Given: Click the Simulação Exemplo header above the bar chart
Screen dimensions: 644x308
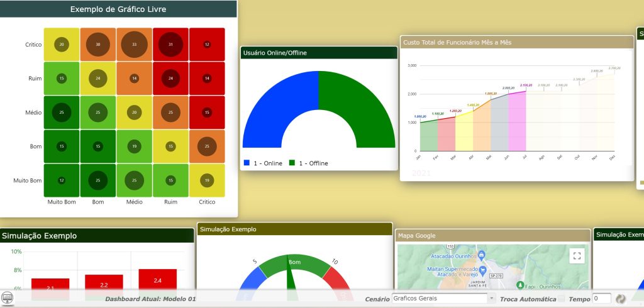Looking at the screenshot, I should coord(97,236).
